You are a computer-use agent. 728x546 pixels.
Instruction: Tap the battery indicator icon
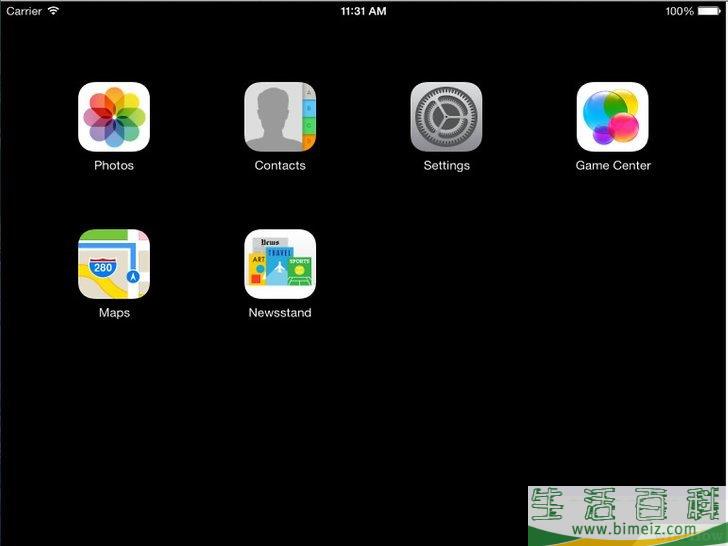709,11
